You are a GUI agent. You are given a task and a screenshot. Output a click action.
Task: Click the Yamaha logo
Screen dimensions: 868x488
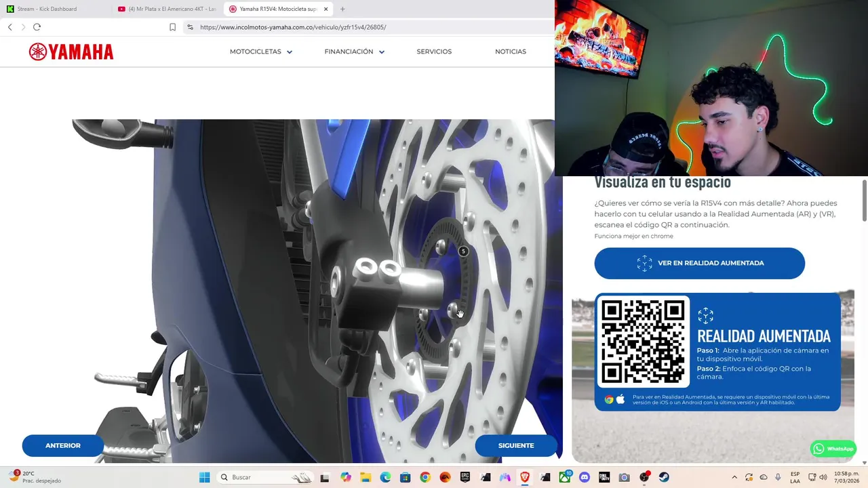(71, 52)
